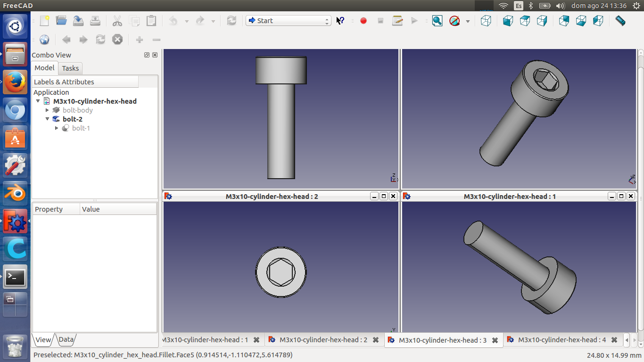Click the Fit all zoom icon
The width and height of the screenshot is (644, 362).
437,21
